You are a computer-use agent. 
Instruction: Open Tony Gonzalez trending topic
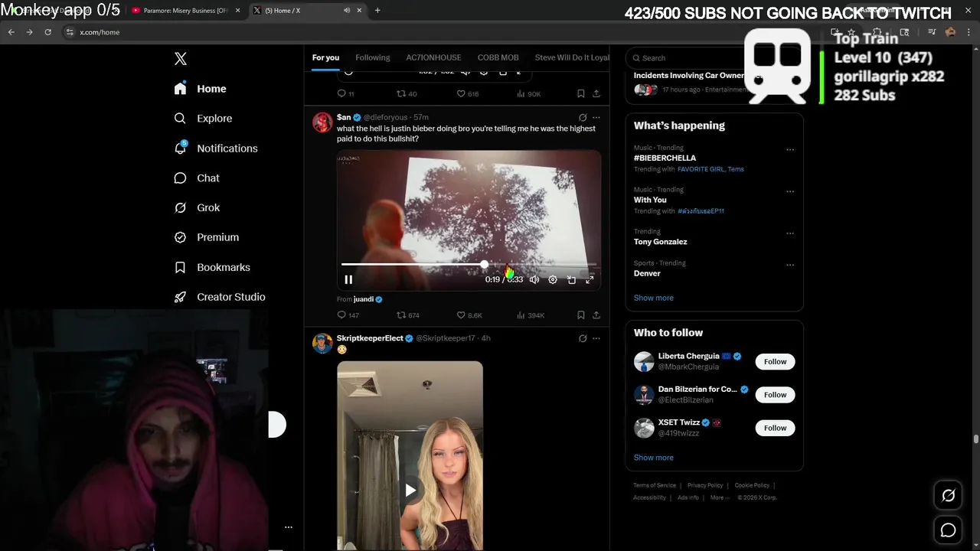click(660, 242)
